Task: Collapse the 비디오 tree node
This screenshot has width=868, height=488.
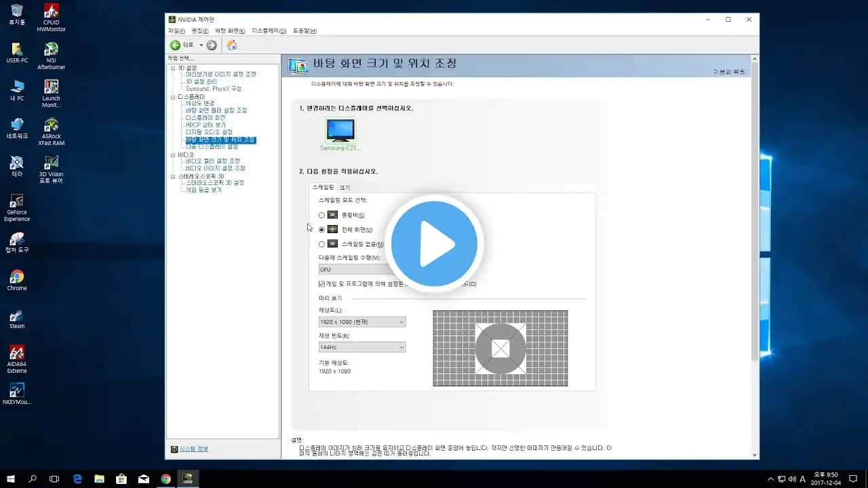Action: tap(172, 155)
